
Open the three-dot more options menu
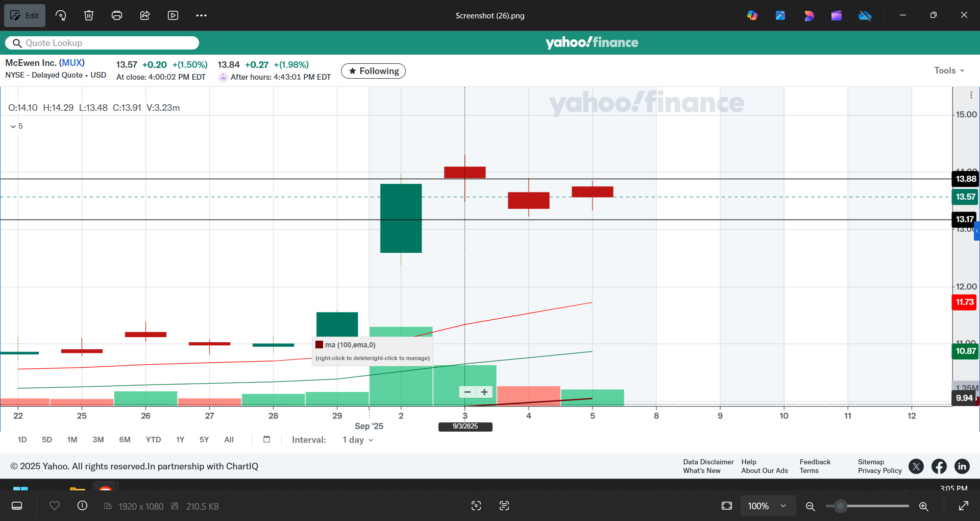pos(201,15)
